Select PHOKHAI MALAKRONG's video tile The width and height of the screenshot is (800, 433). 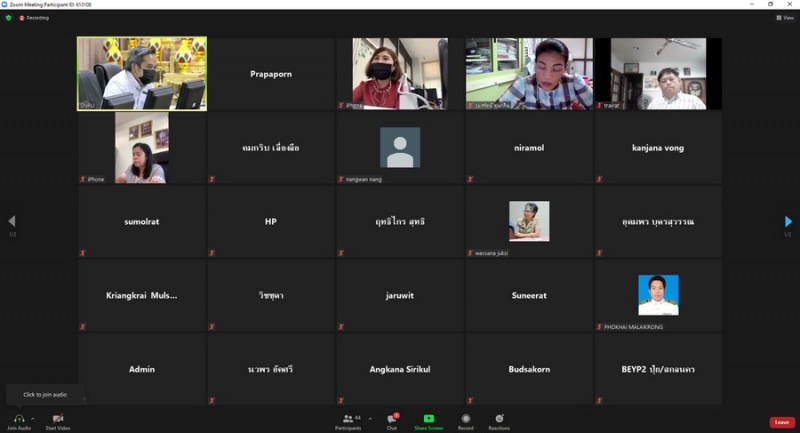tap(658, 296)
